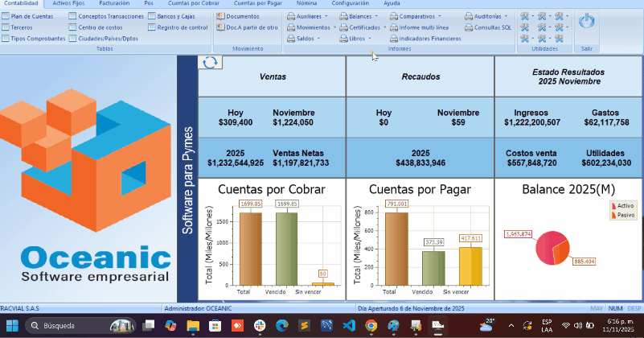644x338 pixels.
Task: Expand the Balances report dropdown
Action: coord(364,16)
